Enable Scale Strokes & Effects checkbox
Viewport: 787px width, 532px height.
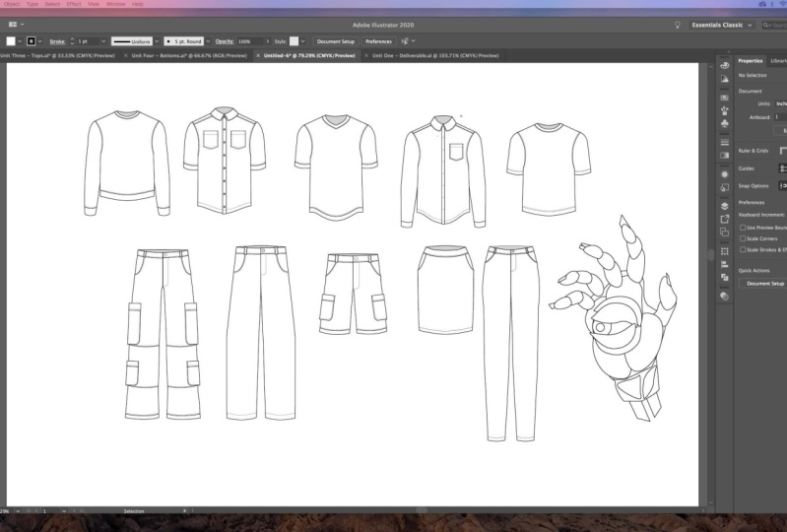click(743, 249)
